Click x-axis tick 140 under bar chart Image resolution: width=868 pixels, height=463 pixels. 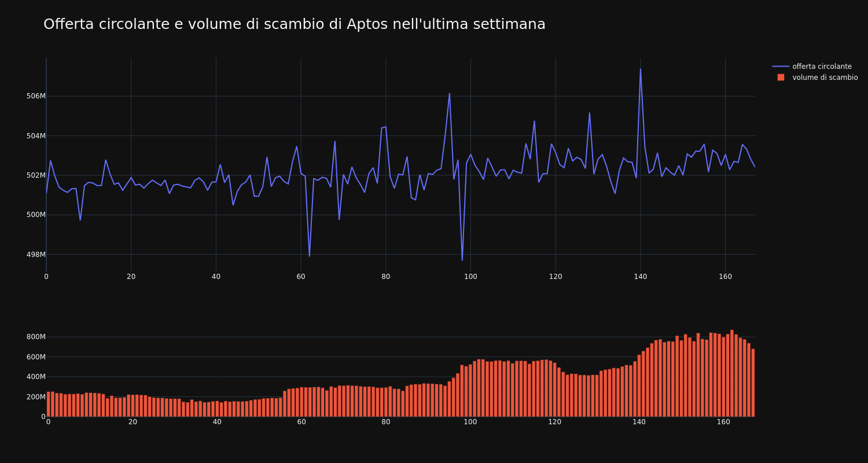click(639, 422)
